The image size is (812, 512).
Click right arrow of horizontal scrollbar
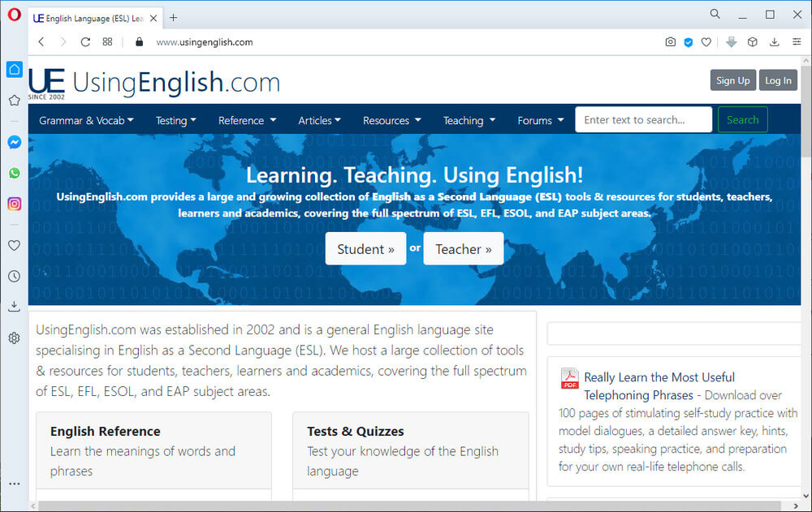(796, 506)
